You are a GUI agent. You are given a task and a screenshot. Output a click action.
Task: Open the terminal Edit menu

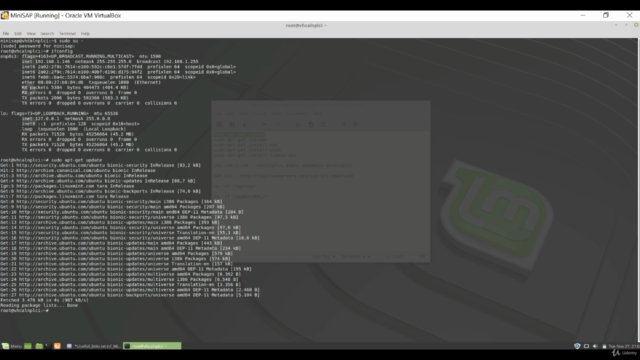18,33
